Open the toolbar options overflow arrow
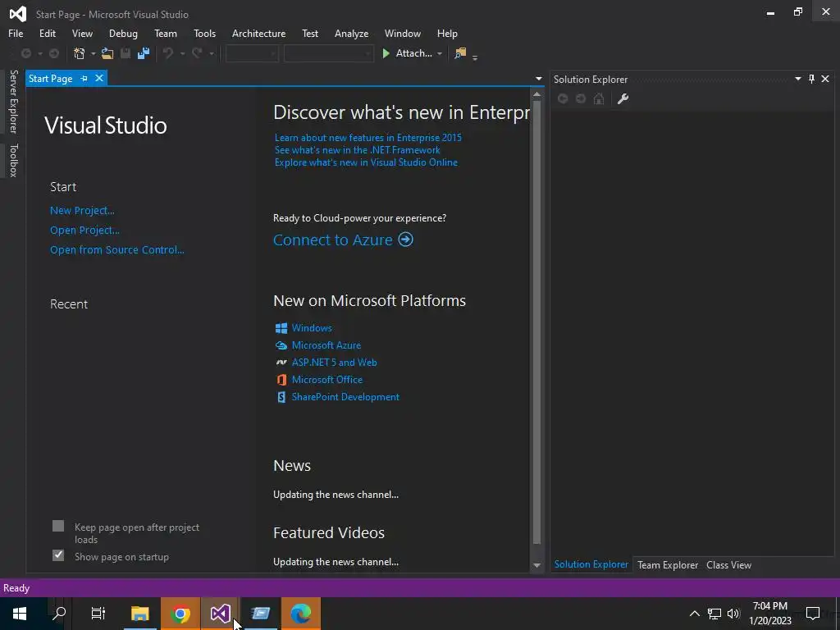 click(x=475, y=57)
